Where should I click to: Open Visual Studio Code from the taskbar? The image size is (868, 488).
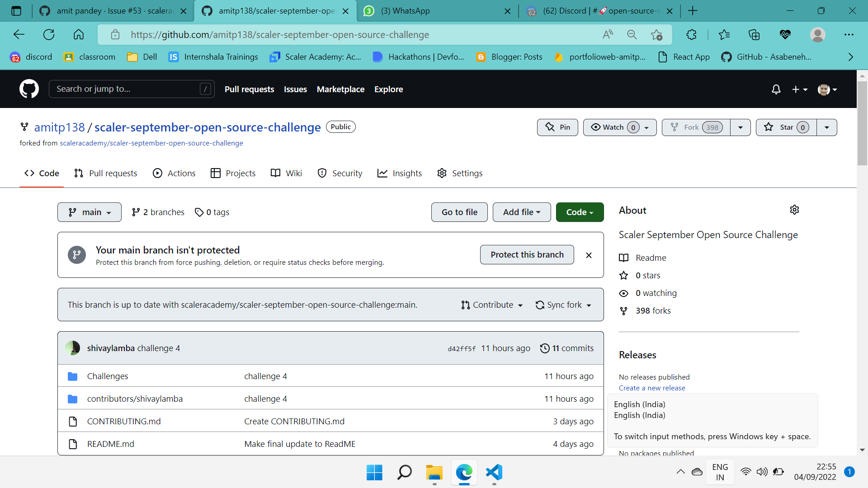[494, 473]
